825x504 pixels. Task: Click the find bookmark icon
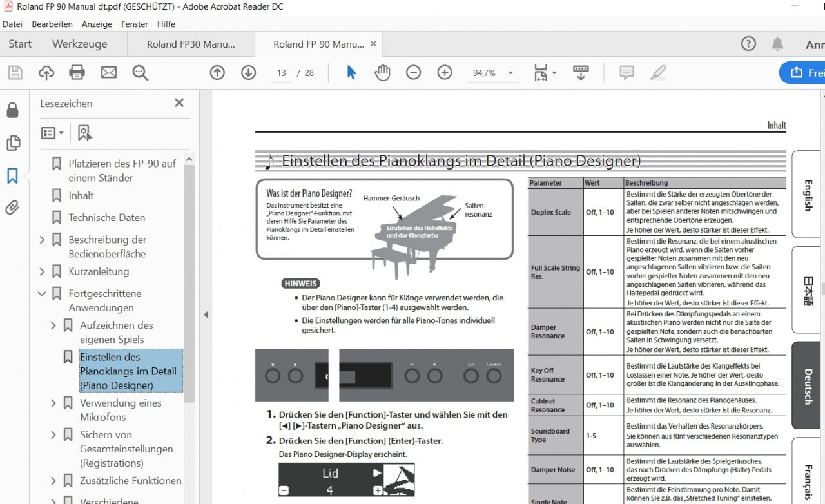pyautogui.click(x=84, y=133)
